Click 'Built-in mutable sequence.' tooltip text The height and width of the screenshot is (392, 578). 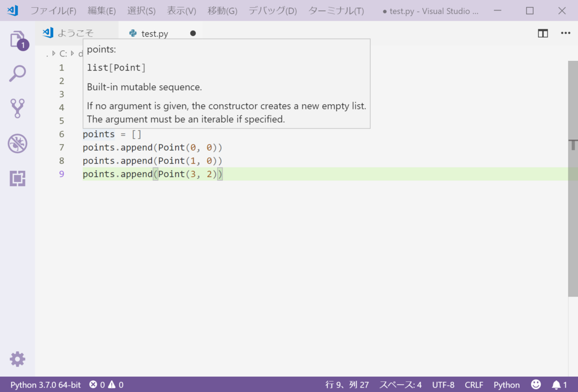coord(144,87)
